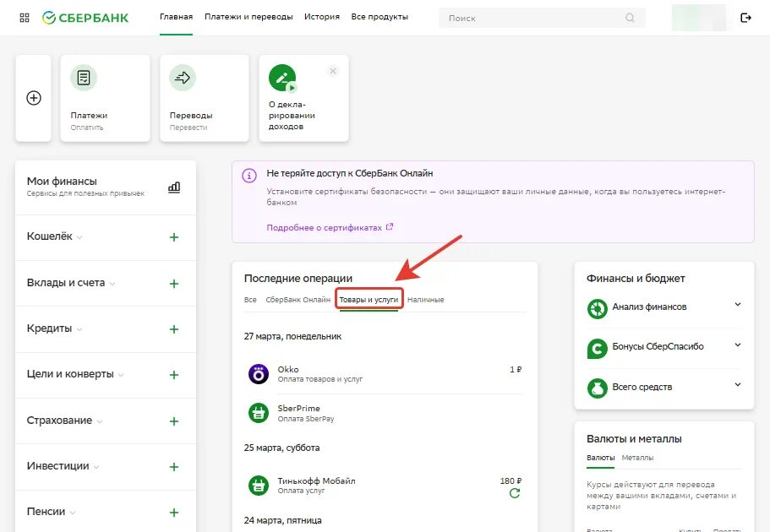The image size is (770, 532).
Task: Add product with Вклады и счета plus
Action: pos(174,284)
